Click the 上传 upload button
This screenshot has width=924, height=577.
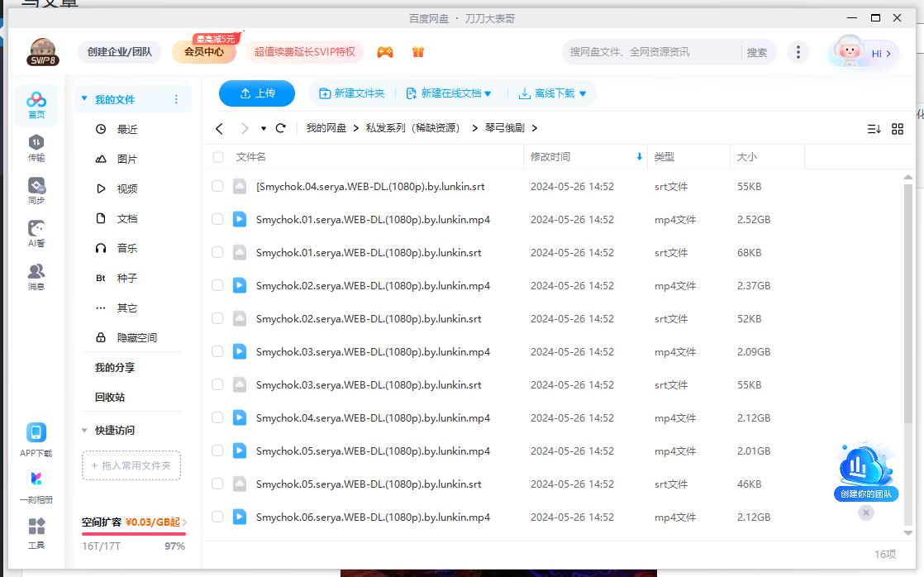(x=256, y=93)
